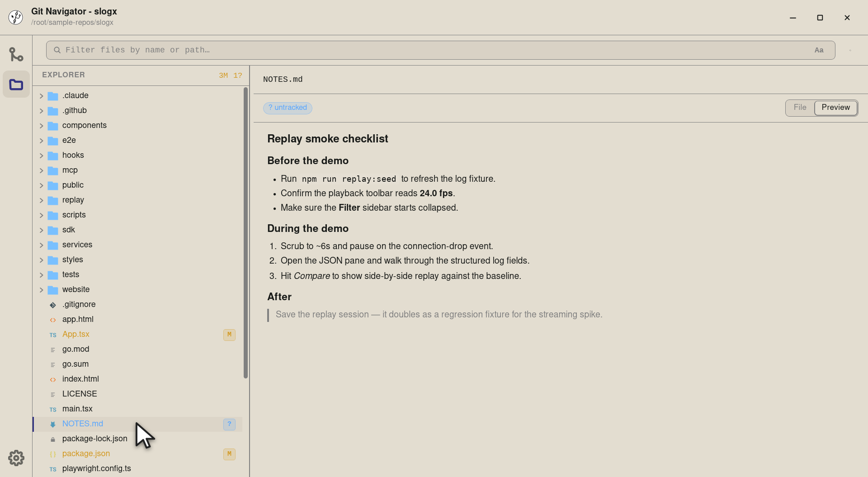Screen dimensions: 868x477
Task: Click the services folder icon
Action: (x=53, y=245)
